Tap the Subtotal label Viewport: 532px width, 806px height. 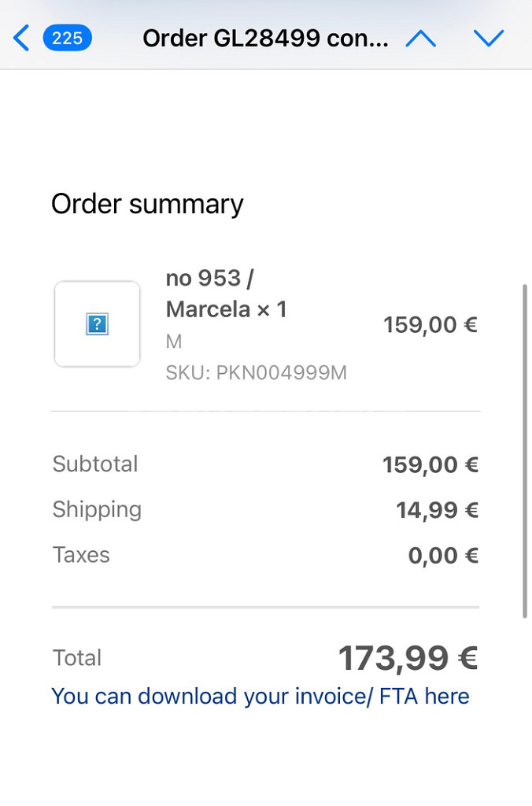click(x=95, y=464)
